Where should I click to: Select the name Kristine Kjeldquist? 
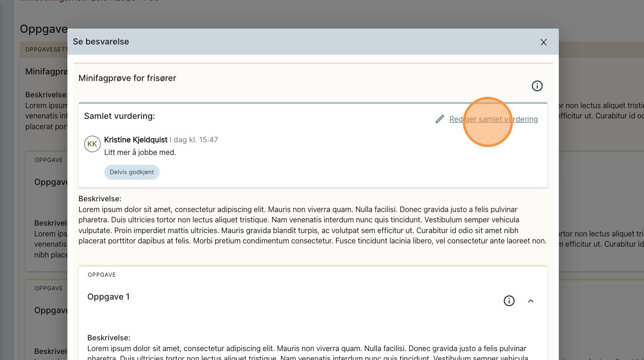click(136, 140)
